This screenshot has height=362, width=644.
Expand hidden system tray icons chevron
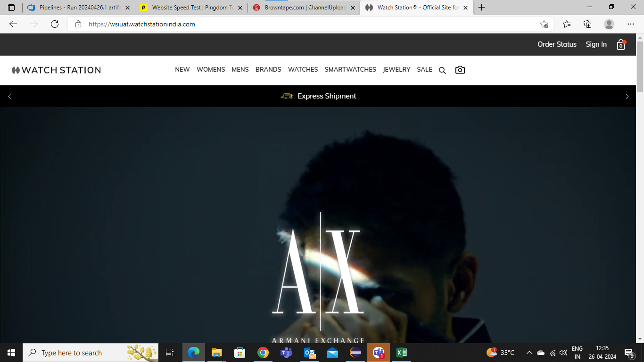coord(529,353)
